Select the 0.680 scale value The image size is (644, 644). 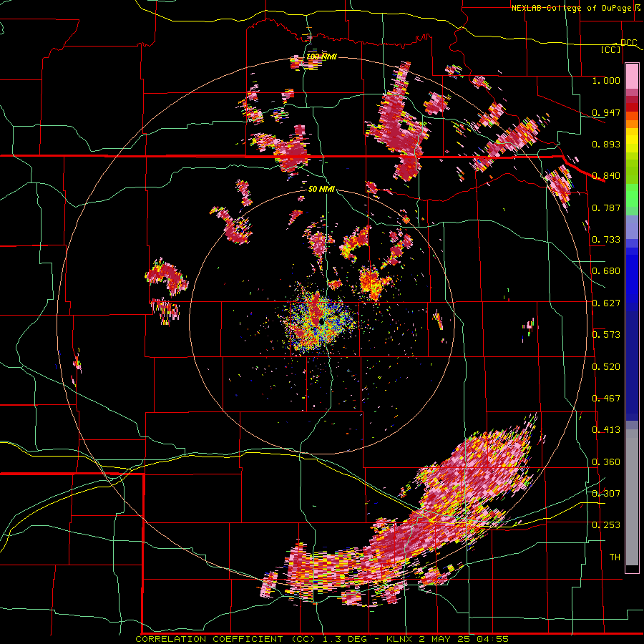pyautogui.click(x=606, y=271)
